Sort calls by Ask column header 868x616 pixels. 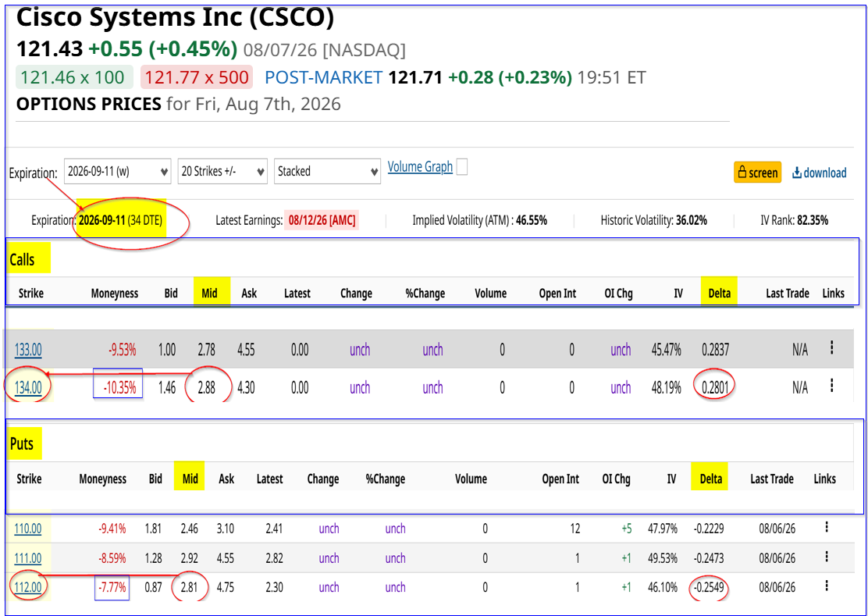[x=249, y=294]
